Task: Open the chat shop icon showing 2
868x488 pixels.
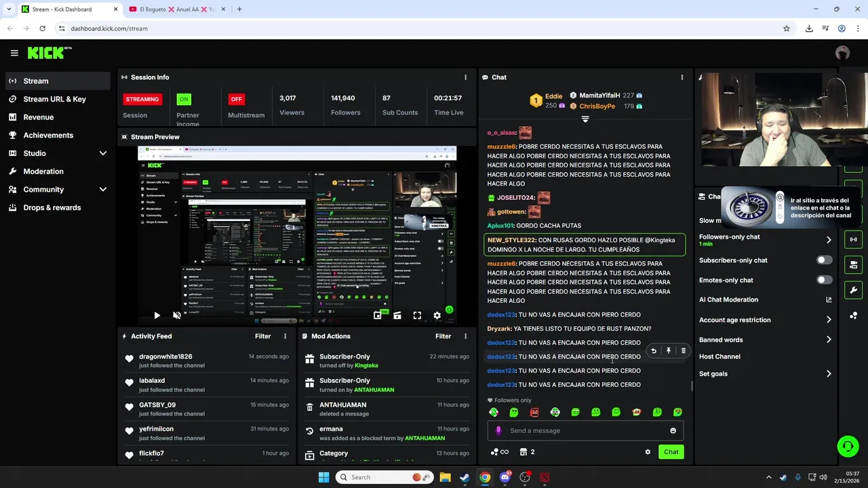Action: click(527, 452)
